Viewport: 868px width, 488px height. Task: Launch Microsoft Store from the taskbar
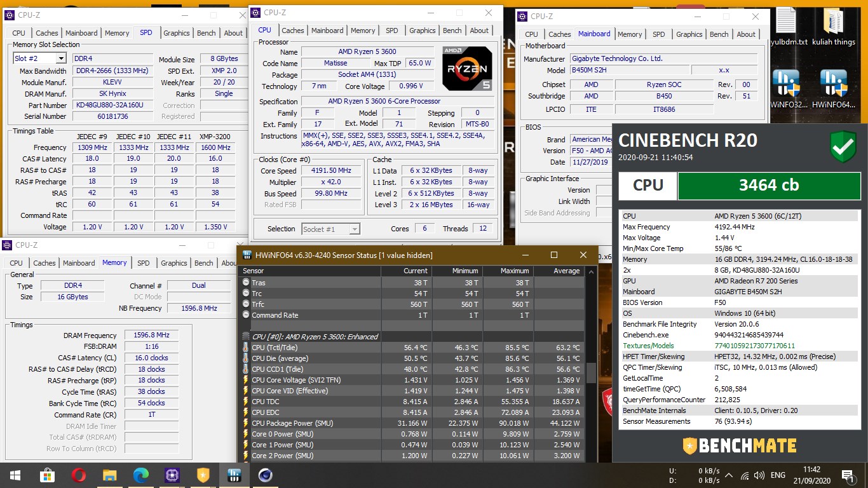[x=48, y=475]
